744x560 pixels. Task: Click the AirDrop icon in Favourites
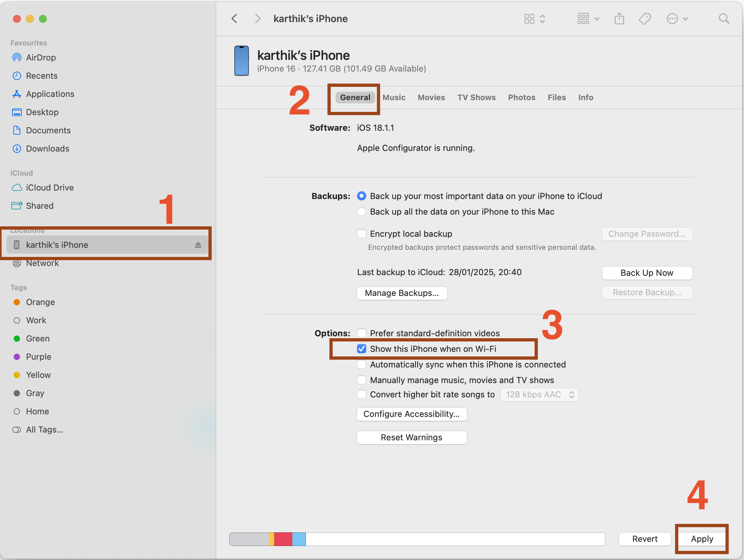pos(17,57)
